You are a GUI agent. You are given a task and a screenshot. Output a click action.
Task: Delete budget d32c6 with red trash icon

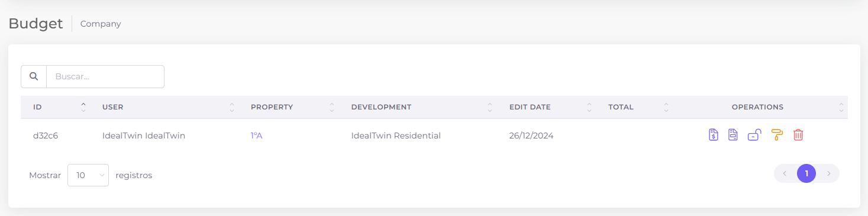[x=798, y=135]
